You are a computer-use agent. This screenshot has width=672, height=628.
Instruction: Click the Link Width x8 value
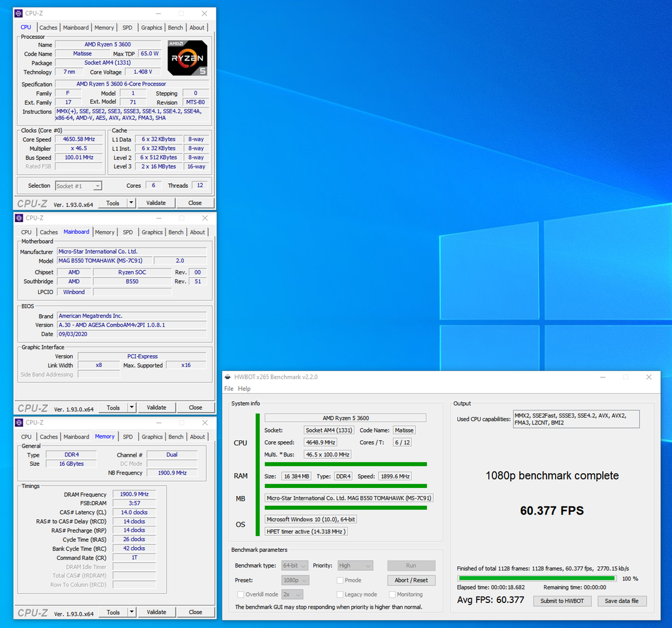pos(99,365)
